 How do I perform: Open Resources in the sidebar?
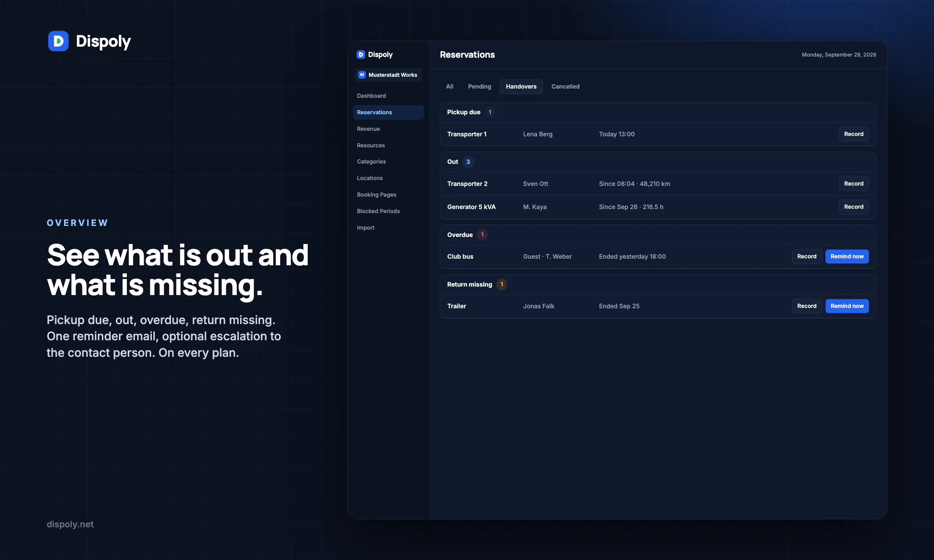(x=371, y=146)
